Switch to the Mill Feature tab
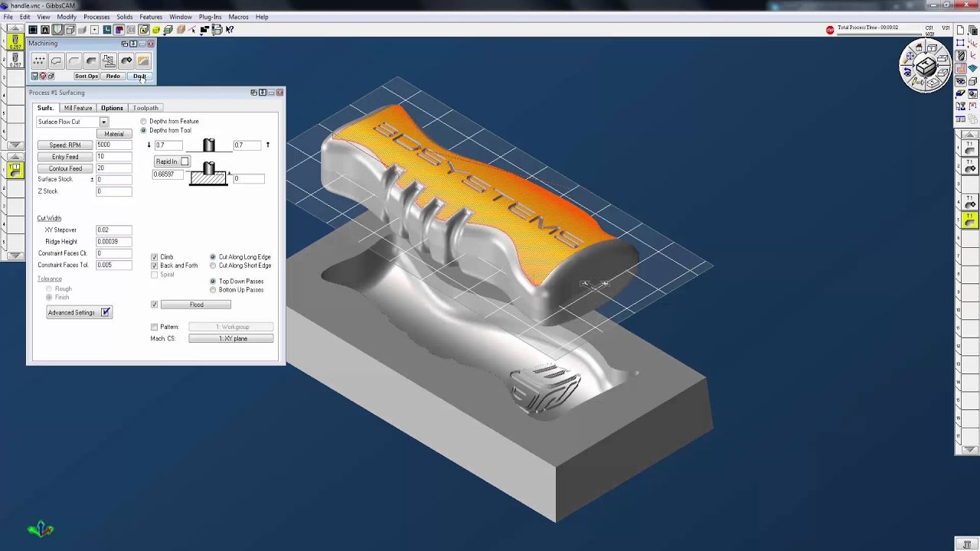980x551 pixels. [78, 108]
